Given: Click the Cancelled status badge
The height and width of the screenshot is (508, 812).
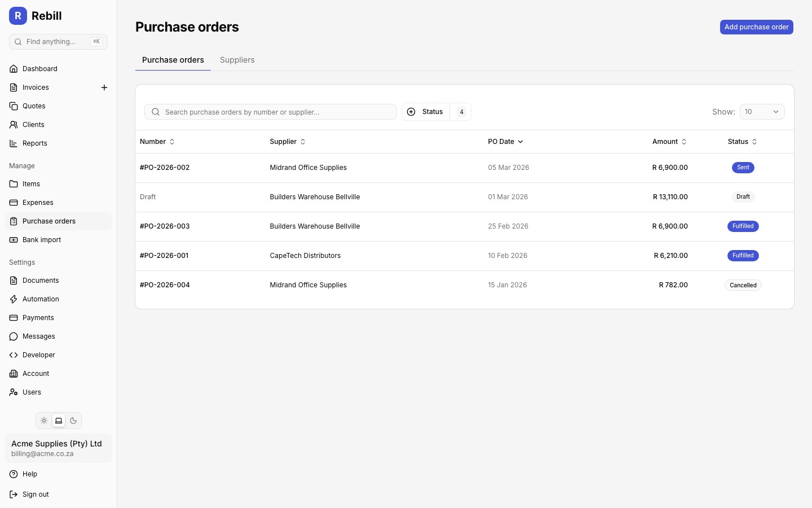Looking at the screenshot, I should click(x=743, y=285).
